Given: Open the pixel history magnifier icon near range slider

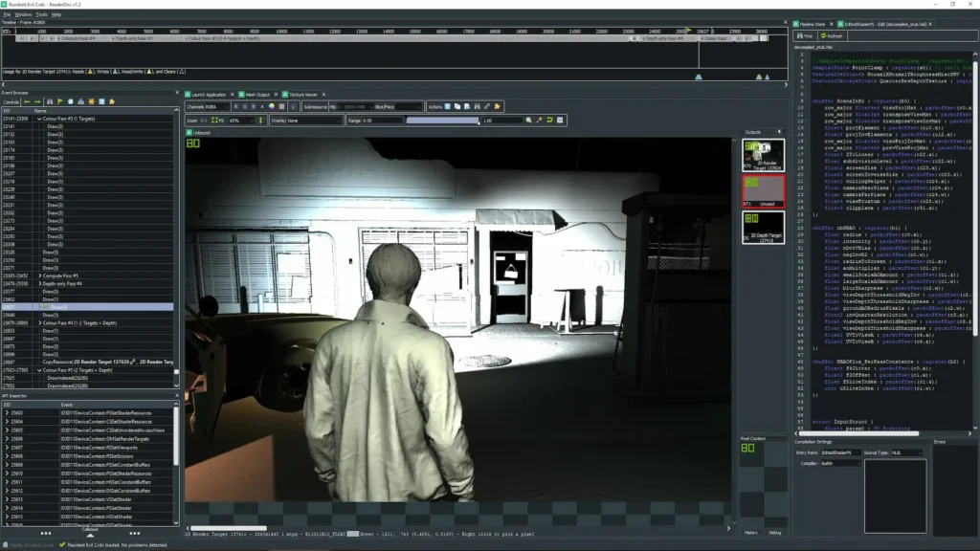Looking at the screenshot, I should [528, 120].
